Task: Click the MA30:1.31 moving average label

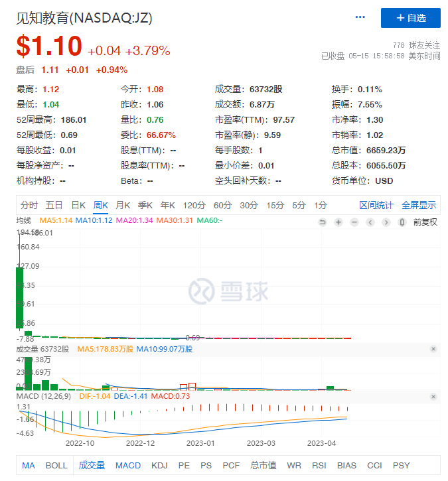Action: (175, 220)
